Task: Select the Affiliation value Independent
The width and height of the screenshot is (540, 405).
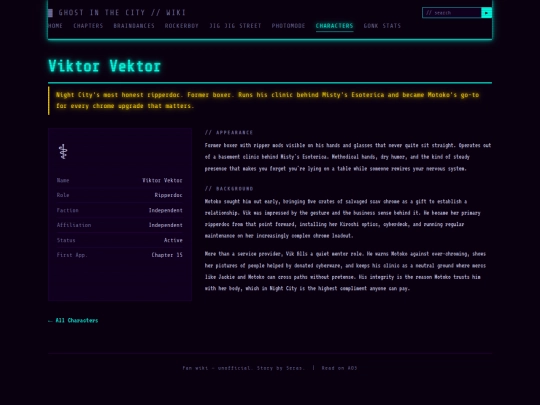Action: (166, 225)
